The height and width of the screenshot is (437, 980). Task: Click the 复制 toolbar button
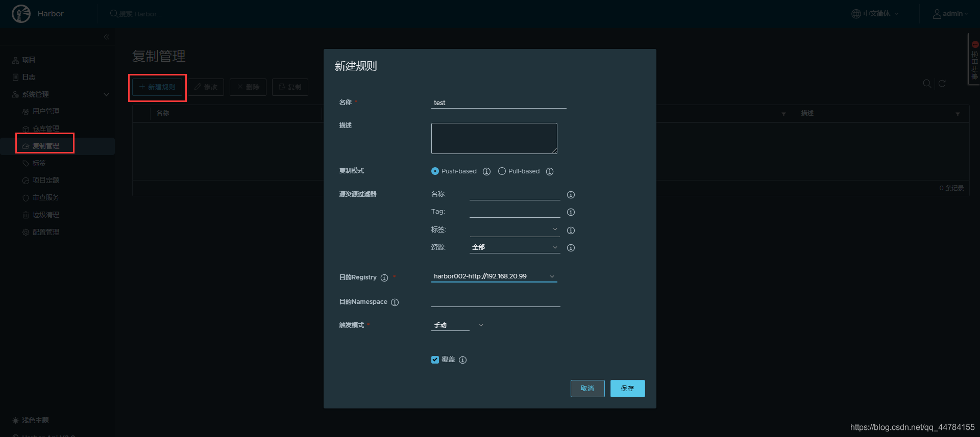pyautogui.click(x=290, y=87)
